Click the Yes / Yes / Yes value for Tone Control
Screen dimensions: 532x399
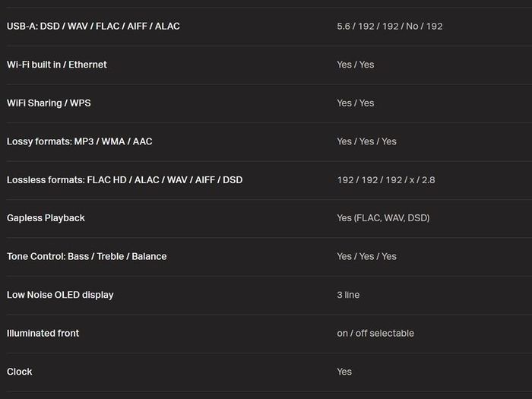pyautogui.click(x=366, y=256)
